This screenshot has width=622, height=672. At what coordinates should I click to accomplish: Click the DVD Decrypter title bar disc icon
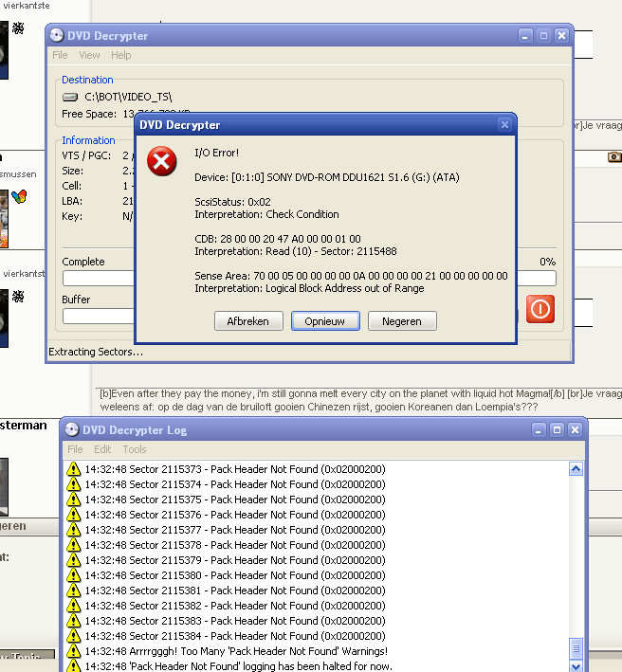(57, 36)
